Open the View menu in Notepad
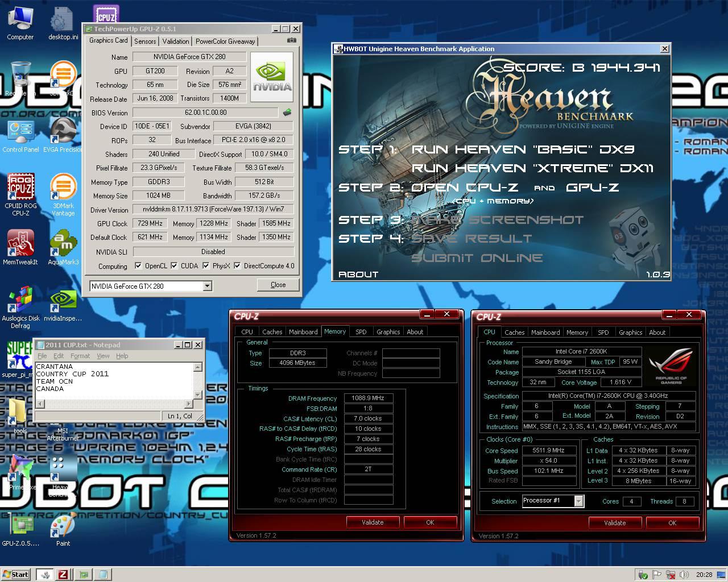The height and width of the screenshot is (582, 728). pyautogui.click(x=103, y=356)
